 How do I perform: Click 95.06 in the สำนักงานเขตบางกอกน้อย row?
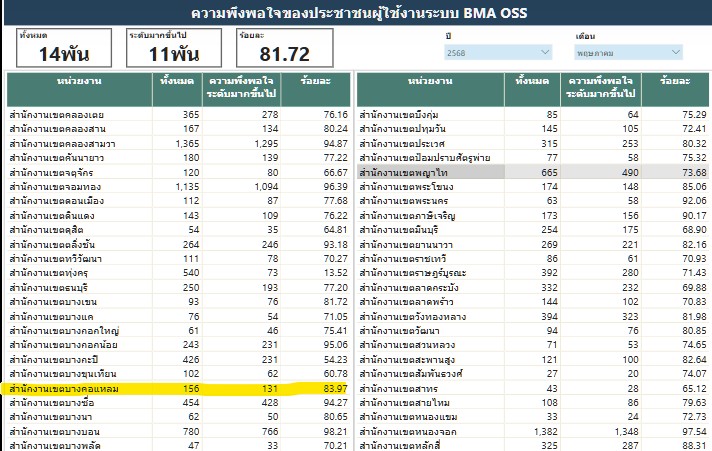336,345
